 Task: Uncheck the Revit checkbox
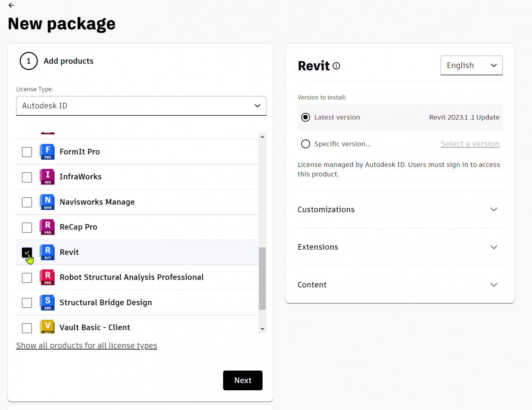[27, 252]
